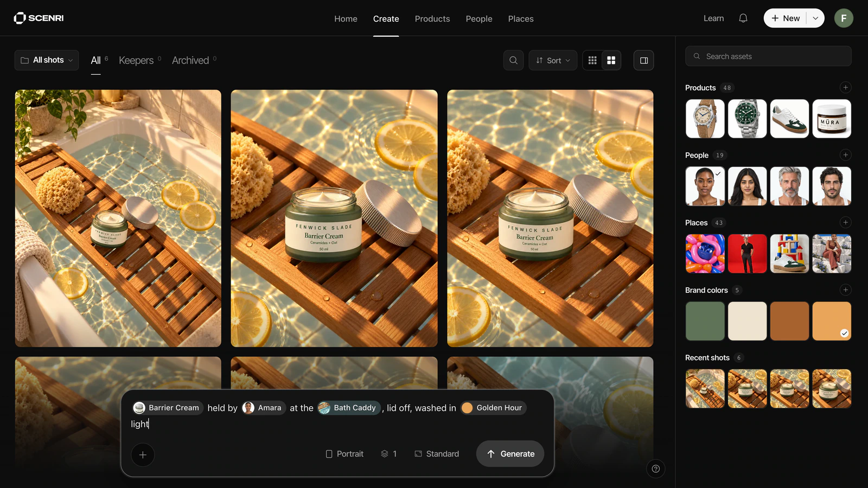Click the Recent shots section heading
Viewport: 868px width, 488px height.
707,358
